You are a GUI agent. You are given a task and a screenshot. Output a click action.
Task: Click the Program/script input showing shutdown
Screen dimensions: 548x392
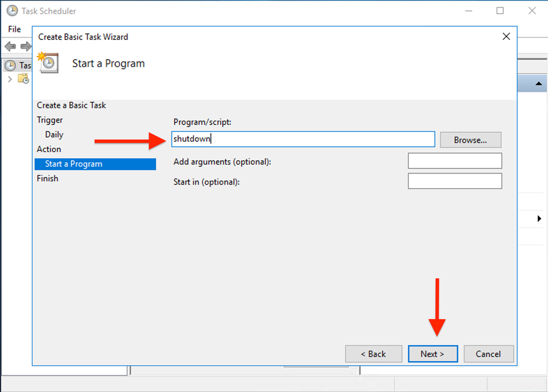303,139
